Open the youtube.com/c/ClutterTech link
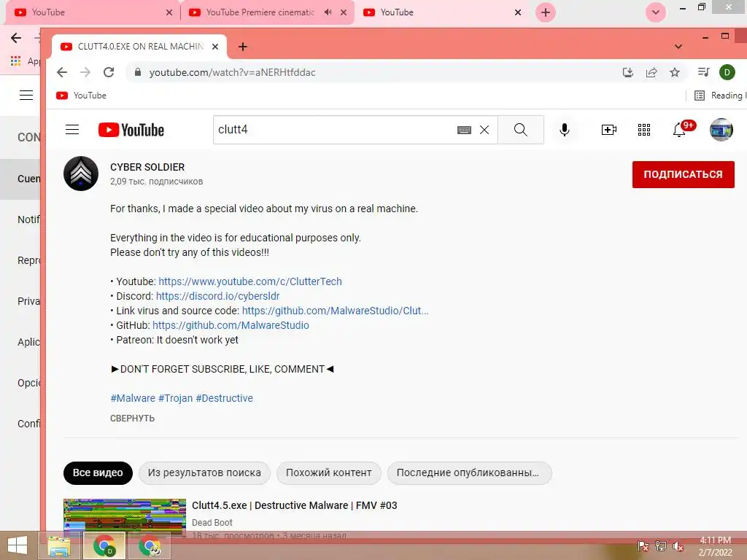Image resolution: width=747 pixels, height=560 pixels. tap(250, 281)
